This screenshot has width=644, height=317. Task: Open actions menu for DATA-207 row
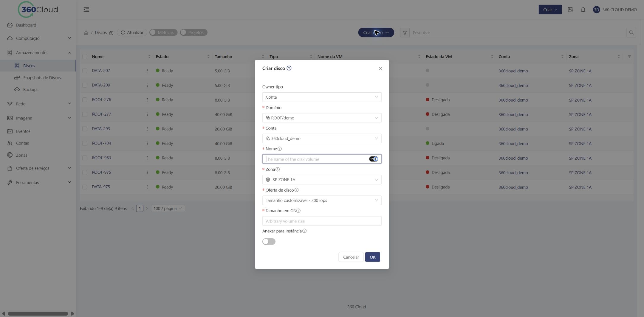coord(147,71)
